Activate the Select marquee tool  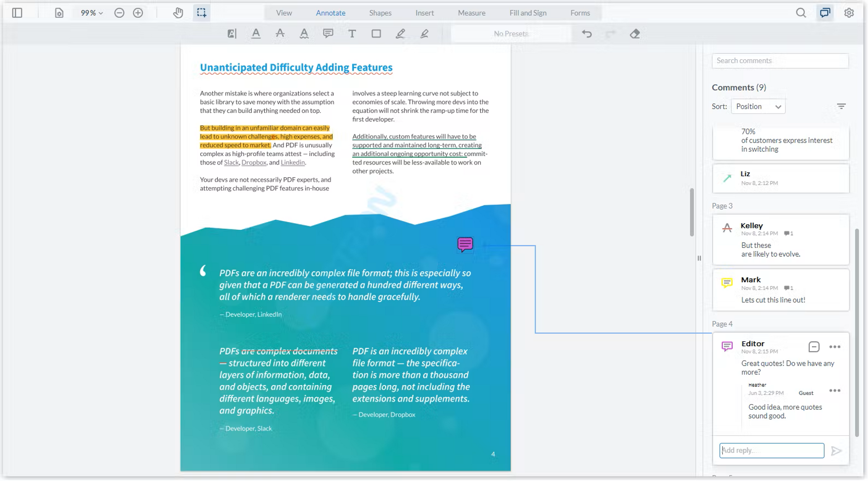click(x=202, y=13)
